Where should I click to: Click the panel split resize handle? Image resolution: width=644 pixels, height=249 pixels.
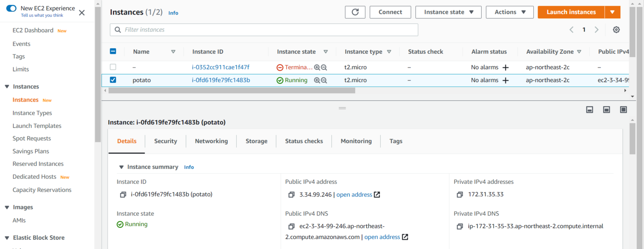[342, 108]
